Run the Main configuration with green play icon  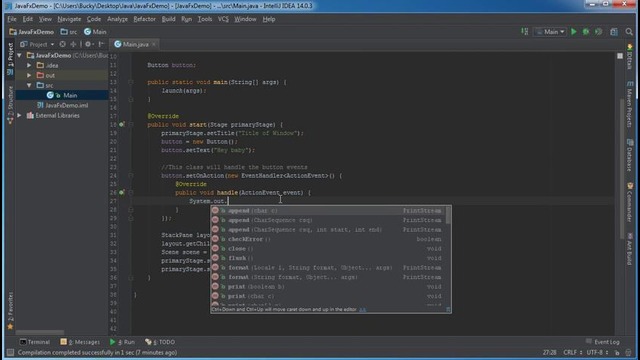click(573, 32)
